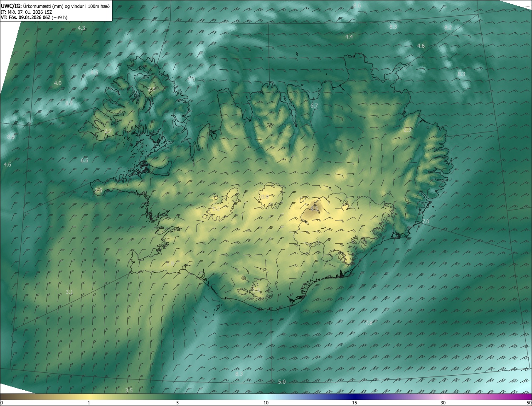The height and width of the screenshot is (406, 532).
Task: Click the 7.8 value on the map
Action: point(369,323)
